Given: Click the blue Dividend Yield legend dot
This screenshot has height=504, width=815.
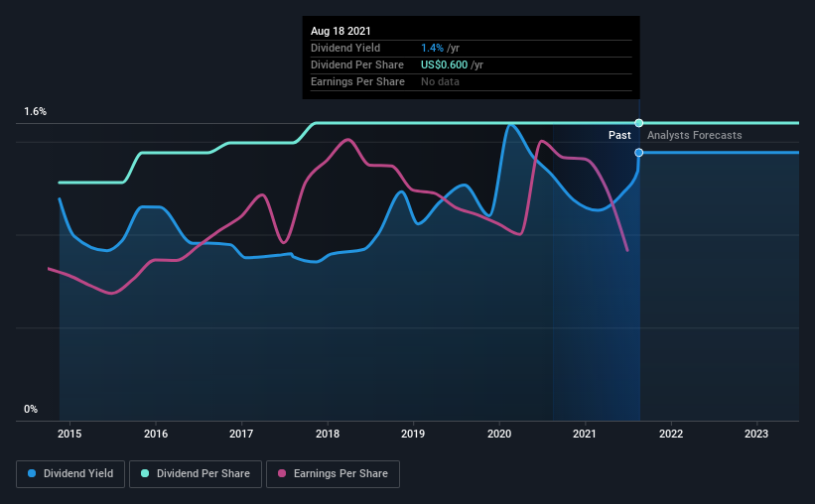Looking at the screenshot, I should click(32, 473).
